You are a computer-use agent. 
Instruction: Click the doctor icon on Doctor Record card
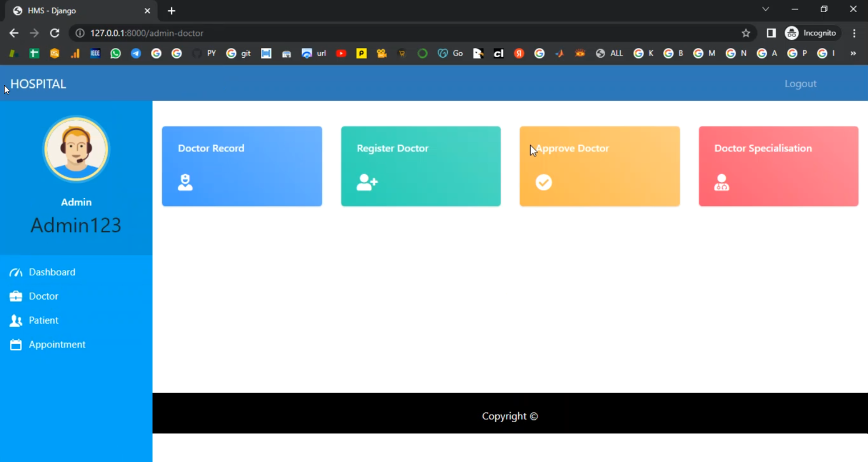click(185, 183)
